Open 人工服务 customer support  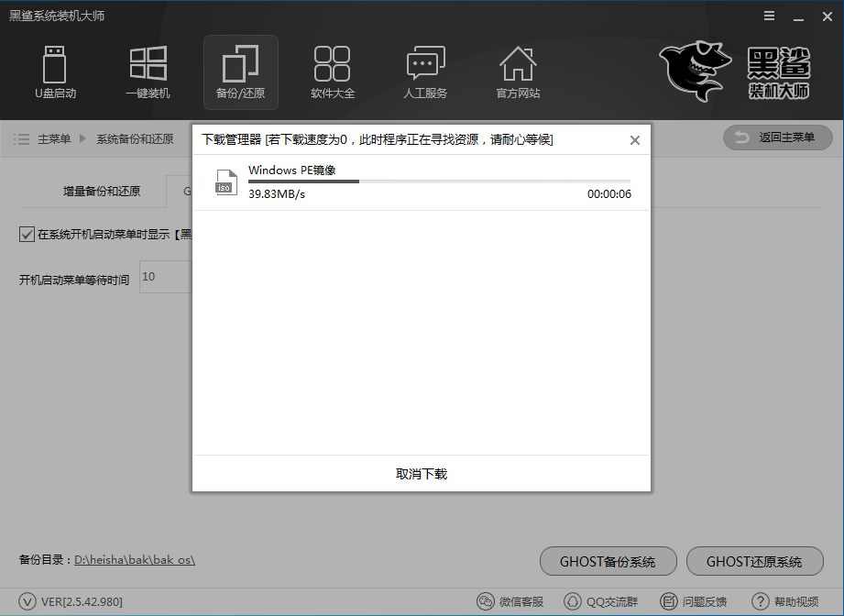pos(425,71)
